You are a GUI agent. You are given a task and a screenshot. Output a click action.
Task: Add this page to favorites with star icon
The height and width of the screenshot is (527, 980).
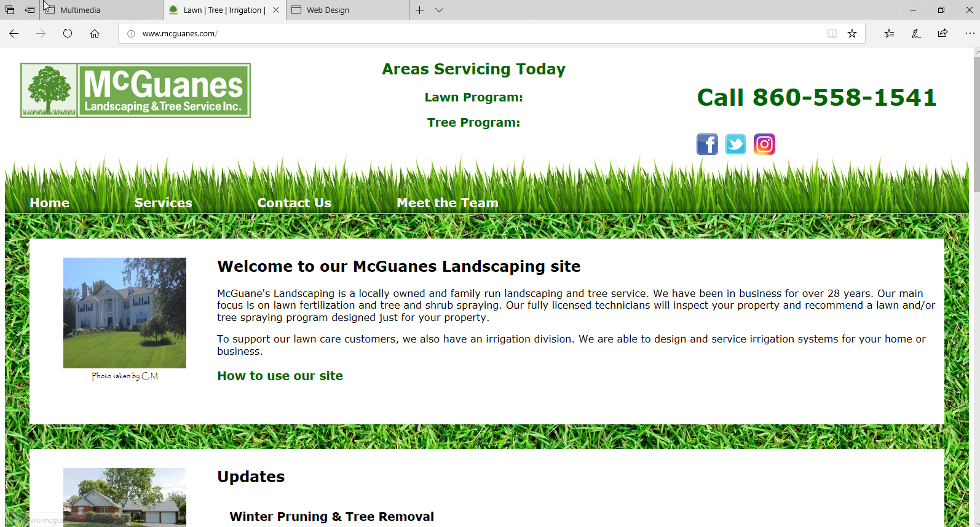tap(852, 34)
